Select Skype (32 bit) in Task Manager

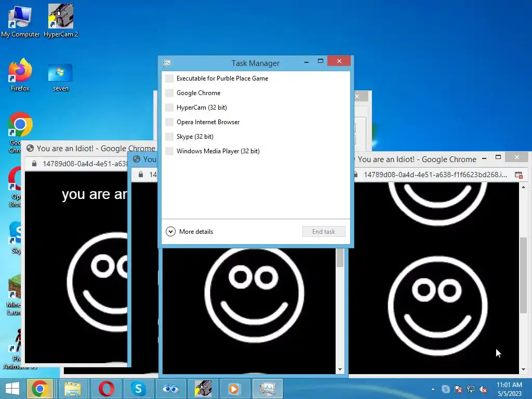coord(256,137)
